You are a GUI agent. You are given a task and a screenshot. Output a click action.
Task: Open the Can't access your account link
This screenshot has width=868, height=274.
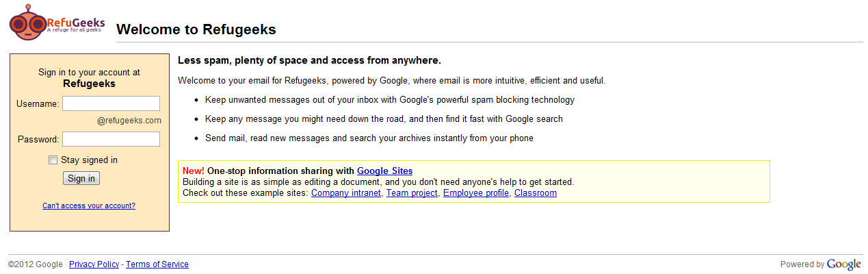pyautogui.click(x=89, y=206)
